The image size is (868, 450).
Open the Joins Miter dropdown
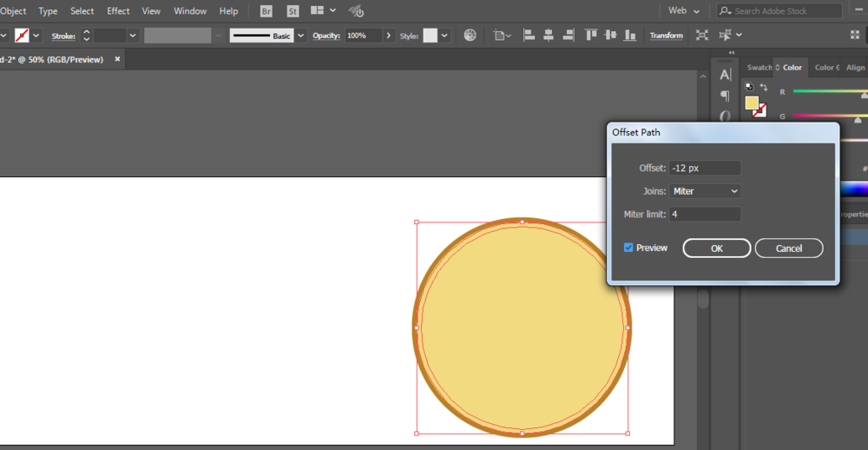click(x=705, y=191)
